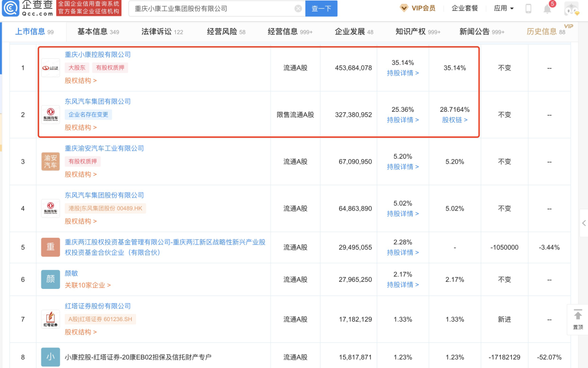Screen dimensions: 588x368
Task: Click 有股权质押 tag for 重庆小康控股
Action: click(110, 68)
